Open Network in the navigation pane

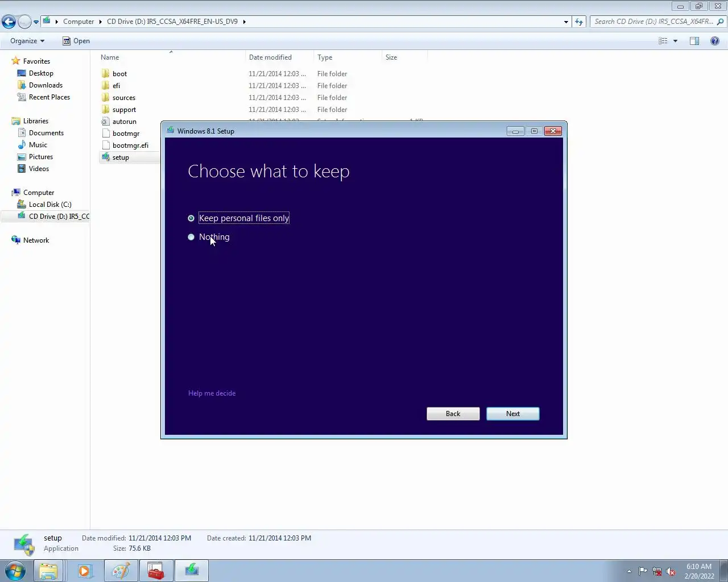tap(36, 240)
